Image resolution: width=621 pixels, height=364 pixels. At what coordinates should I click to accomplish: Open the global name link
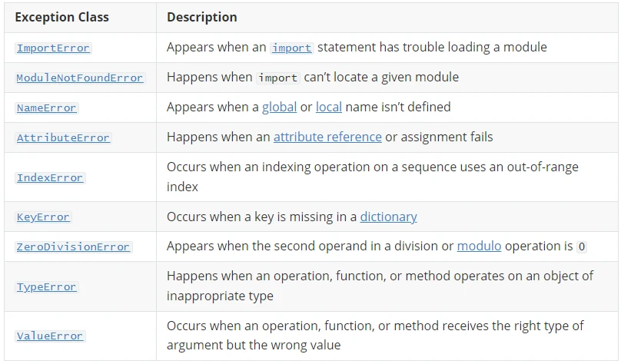(279, 107)
